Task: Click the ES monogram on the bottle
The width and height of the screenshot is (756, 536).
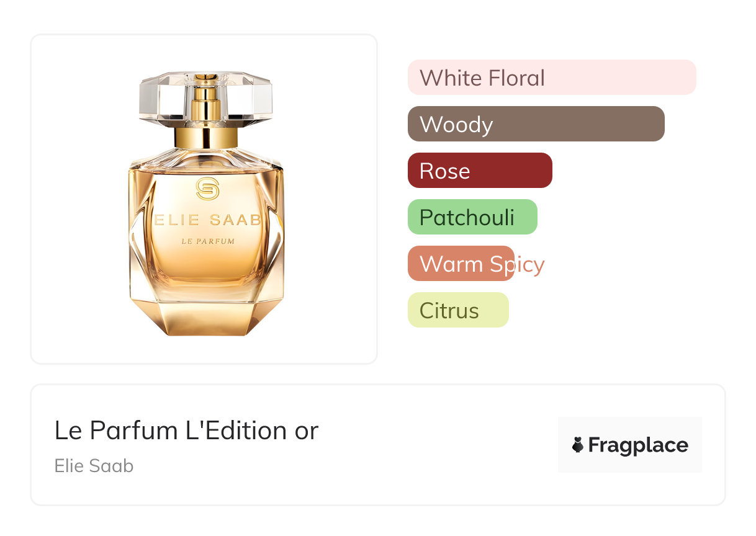Action: tap(207, 188)
